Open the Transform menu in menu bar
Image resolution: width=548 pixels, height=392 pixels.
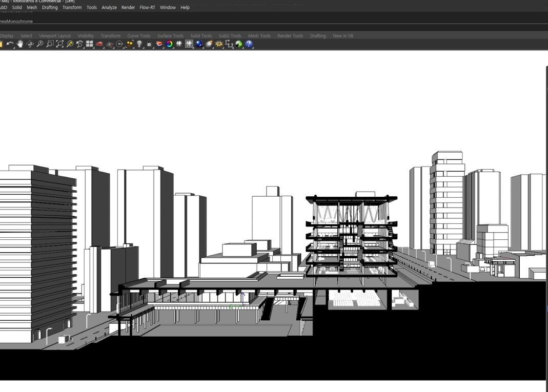[72, 7]
